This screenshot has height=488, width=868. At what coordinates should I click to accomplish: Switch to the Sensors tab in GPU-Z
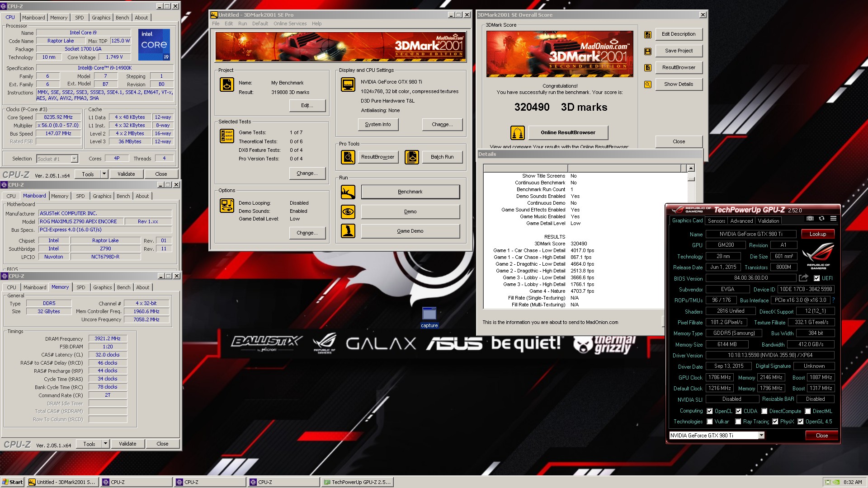pyautogui.click(x=716, y=221)
